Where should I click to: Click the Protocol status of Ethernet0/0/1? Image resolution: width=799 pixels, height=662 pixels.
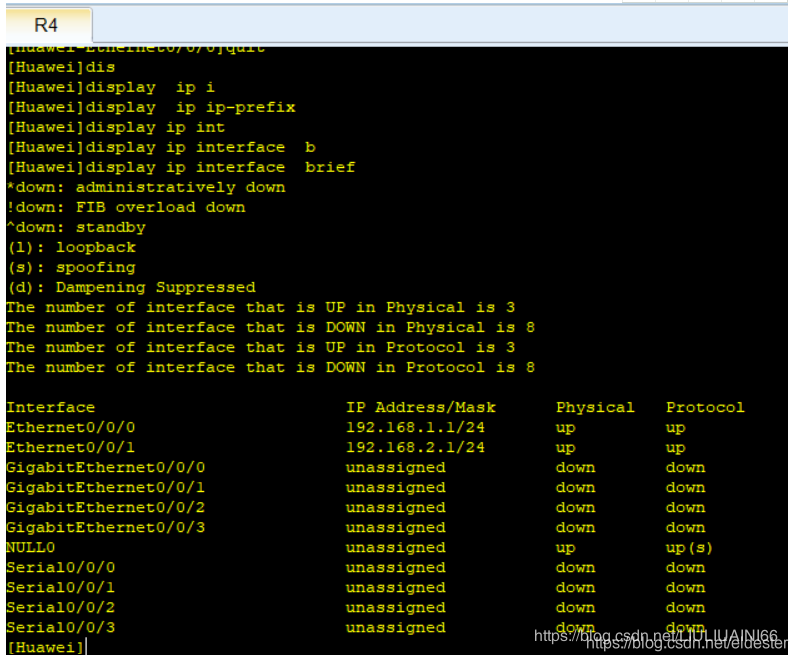[x=676, y=448]
